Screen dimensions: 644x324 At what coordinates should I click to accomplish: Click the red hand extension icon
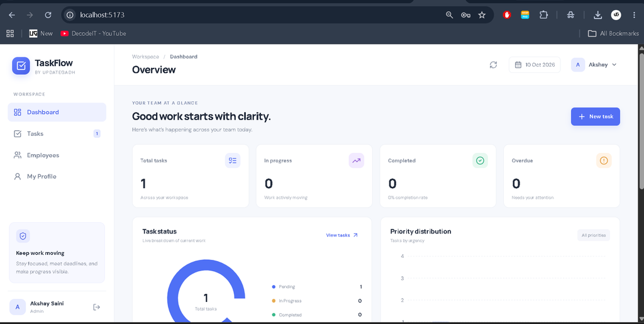pos(508,15)
